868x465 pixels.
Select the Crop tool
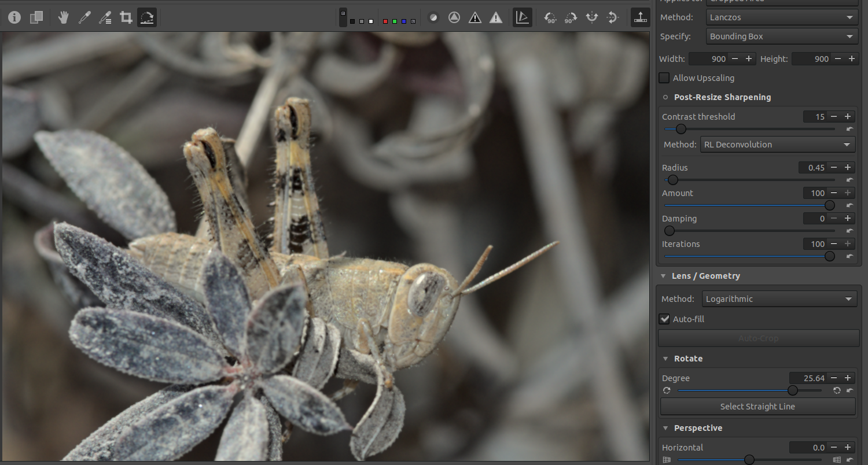pyautogui.click(x=126, y=17)
